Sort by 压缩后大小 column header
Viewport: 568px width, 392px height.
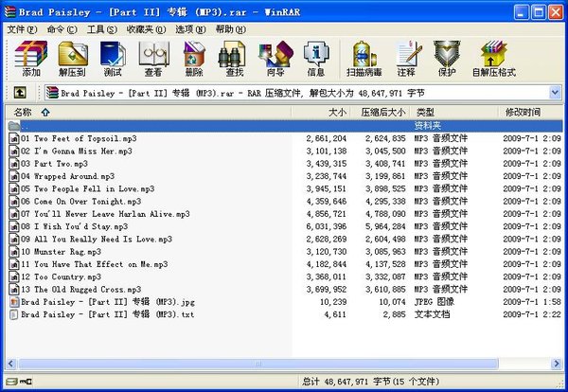pos(380,113)
